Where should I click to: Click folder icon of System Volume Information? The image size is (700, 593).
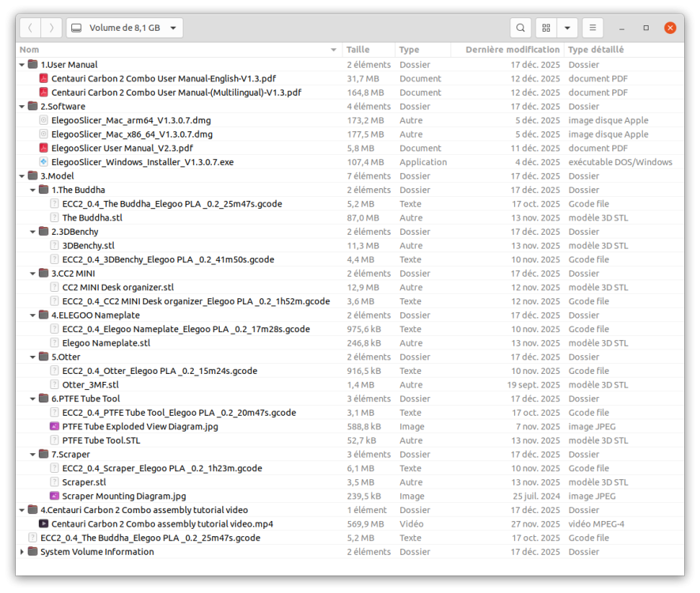tap(32, 552)
